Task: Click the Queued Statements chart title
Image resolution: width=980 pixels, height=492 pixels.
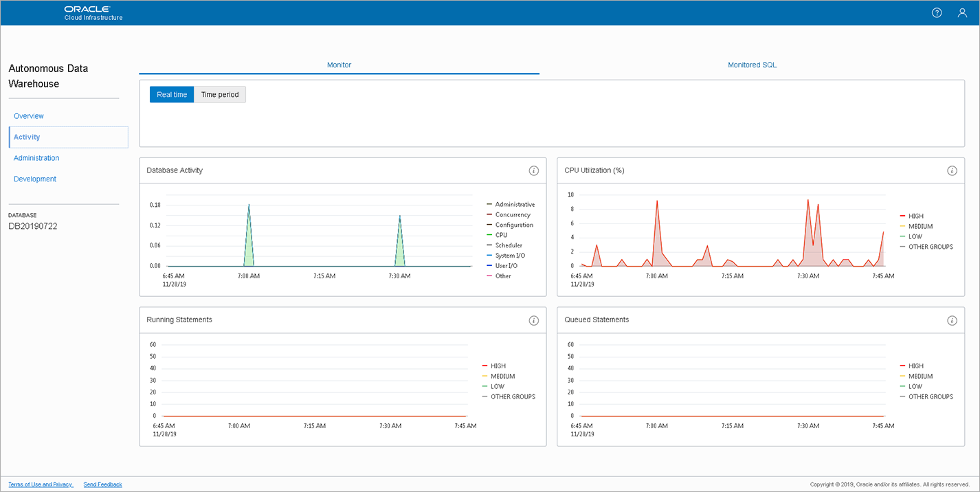Action: pyautogui.click(x=597, y=320)
